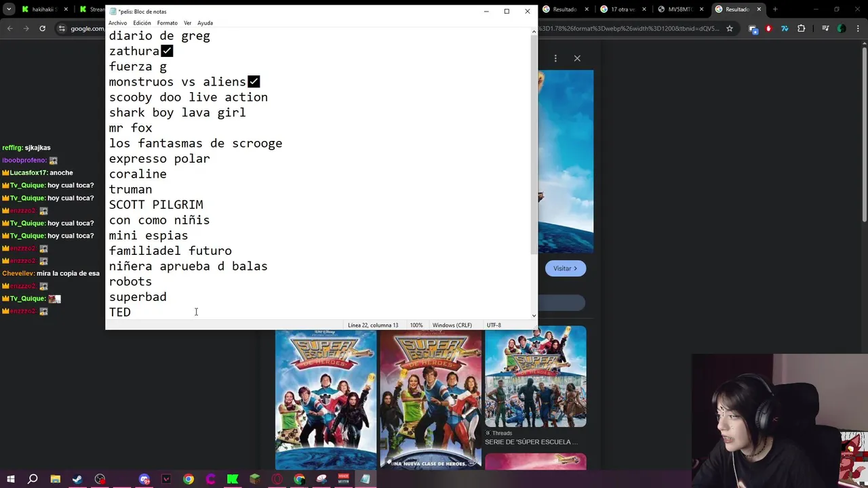Click the Google Lens extension icon in toolbar
This screenshot has height=488, width=868.
753,28
